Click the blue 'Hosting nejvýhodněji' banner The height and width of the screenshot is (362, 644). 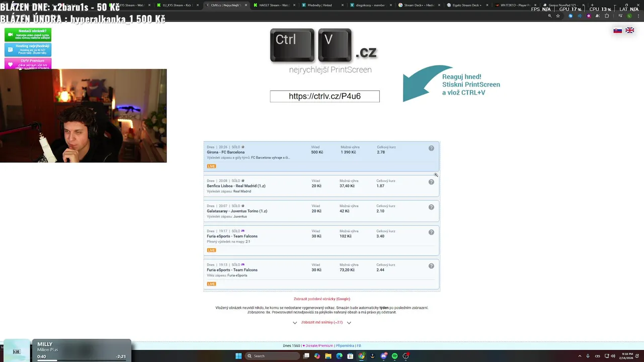pos(28,49)
